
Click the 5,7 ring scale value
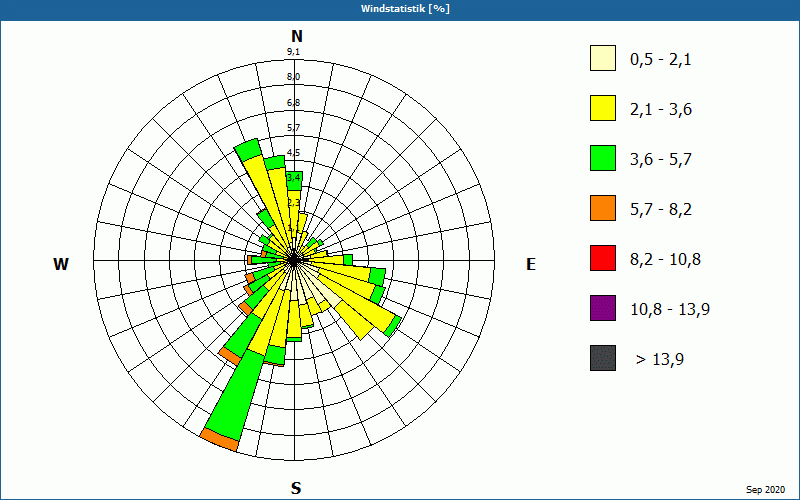293,128
